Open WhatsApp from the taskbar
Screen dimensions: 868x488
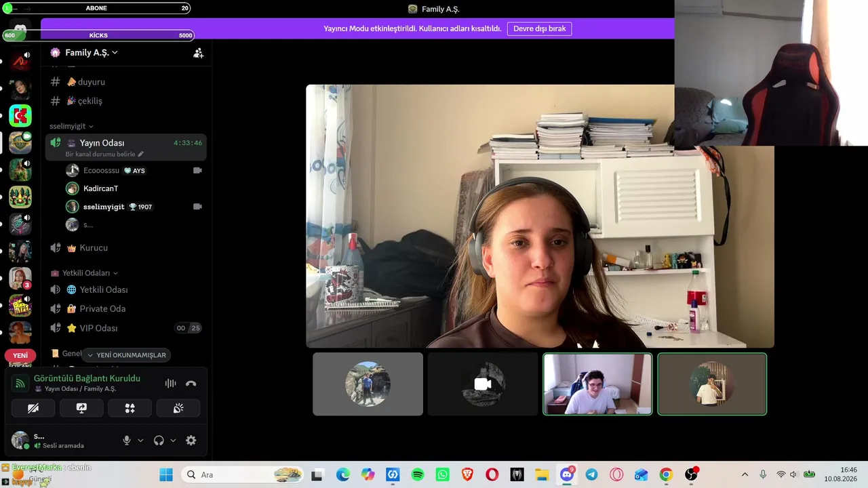point(443,475)
